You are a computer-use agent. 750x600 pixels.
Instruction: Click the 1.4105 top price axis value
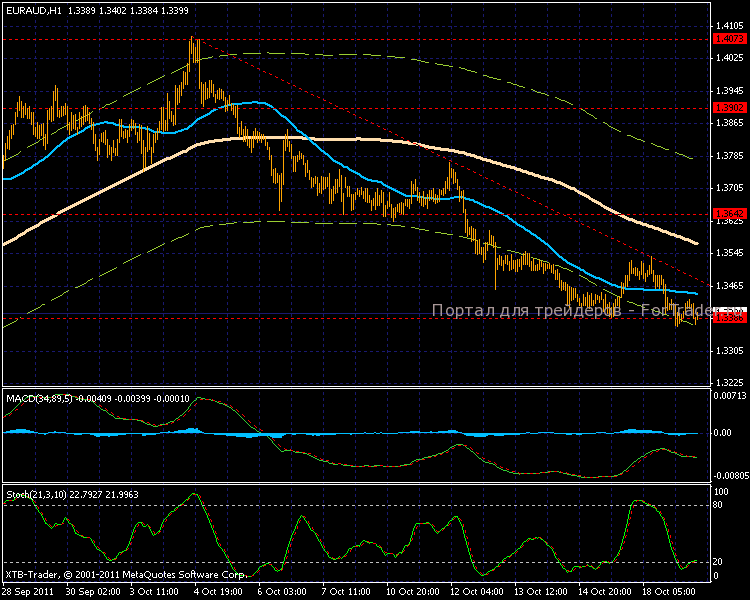pyautogui.click(x=729, y=26)
